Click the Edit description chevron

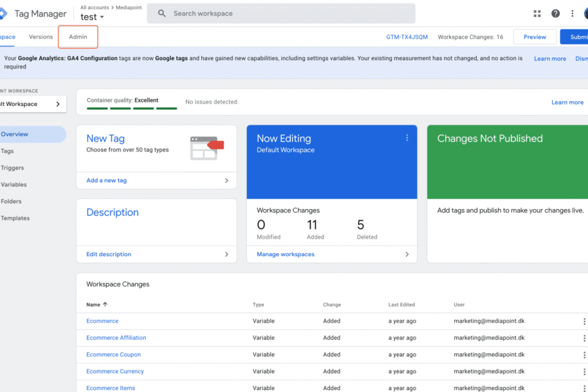tap(227, 254)
